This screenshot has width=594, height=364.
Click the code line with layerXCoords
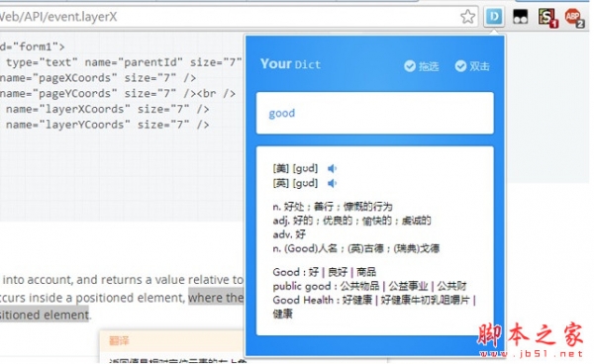[x=108, y=109]
